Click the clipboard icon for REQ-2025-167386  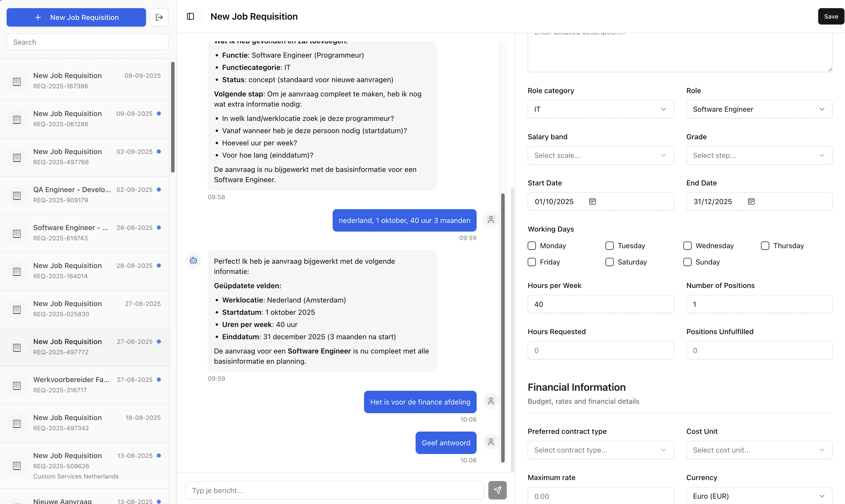click(17, 81)
